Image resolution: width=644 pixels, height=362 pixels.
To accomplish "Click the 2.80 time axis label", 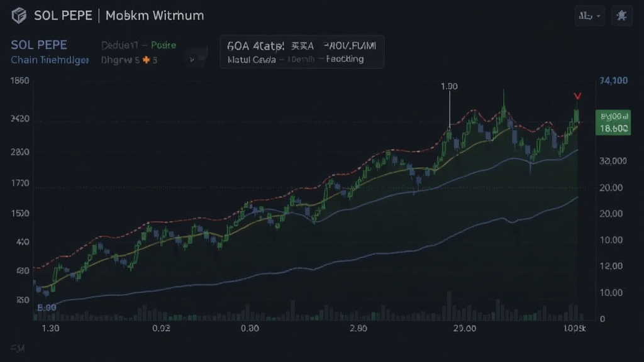I will (358, 328).
